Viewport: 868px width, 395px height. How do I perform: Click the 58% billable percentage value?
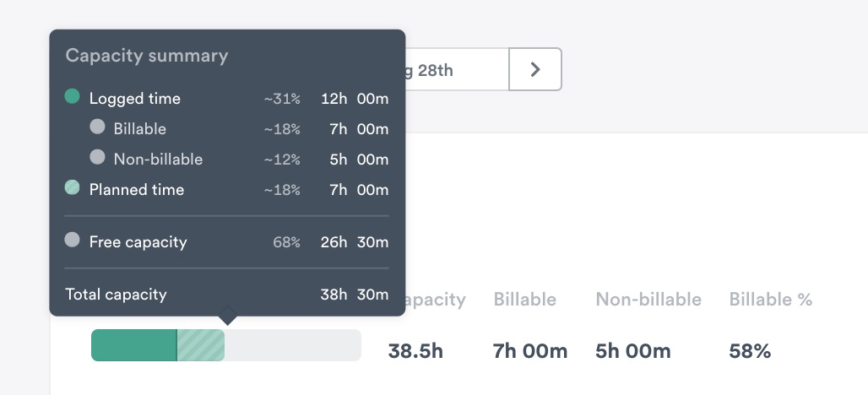pyautogui.click(x=750, y=350)
